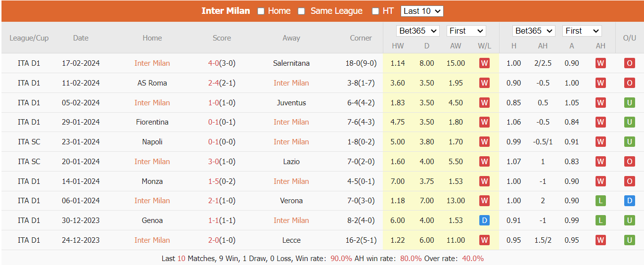Enable the Home filter checkbox

tap(261, 11)
